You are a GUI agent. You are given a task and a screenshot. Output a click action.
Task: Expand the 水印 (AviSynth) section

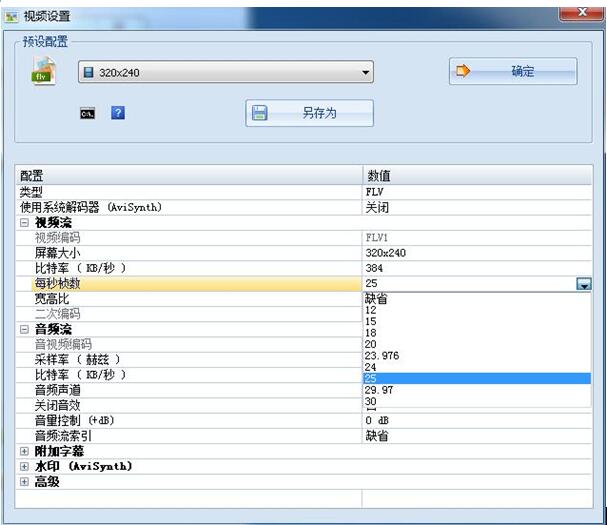point(24,466)
